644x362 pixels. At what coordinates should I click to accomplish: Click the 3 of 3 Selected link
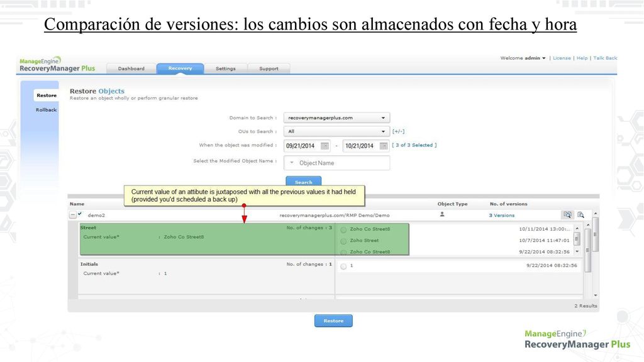(x=414, y=145)
